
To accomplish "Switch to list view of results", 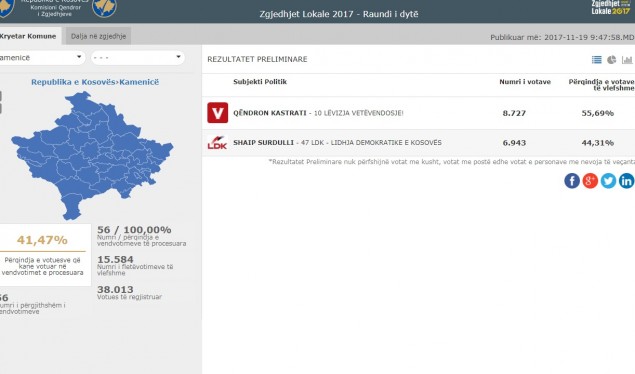I will 597,60.
